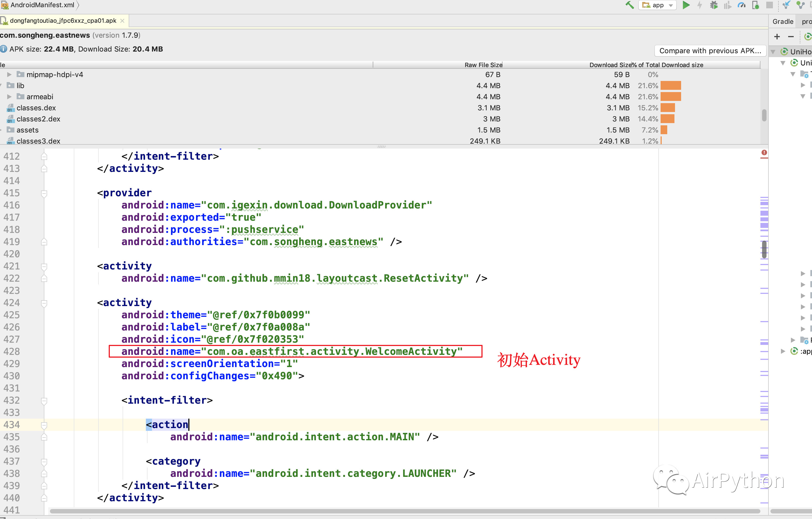This screenshot has height=519, width=812.
Task: Click the Make Project hammer icon
Action: point(629,5)
